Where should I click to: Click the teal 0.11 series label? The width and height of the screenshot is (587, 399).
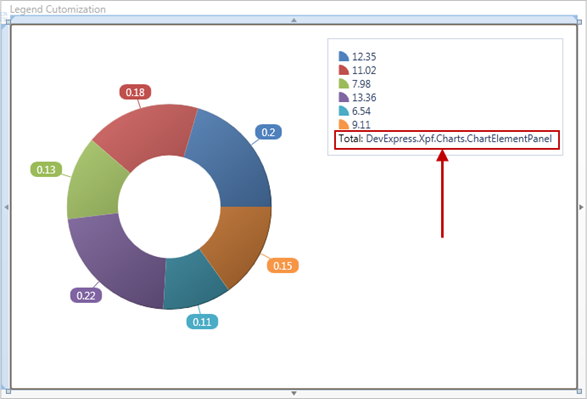point(202,322)
